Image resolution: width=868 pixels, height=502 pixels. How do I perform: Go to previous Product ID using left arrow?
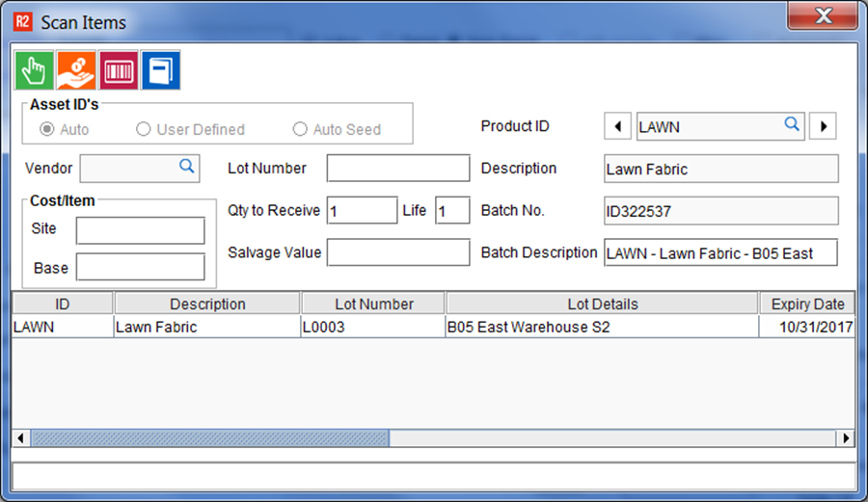tap(617, 126)
